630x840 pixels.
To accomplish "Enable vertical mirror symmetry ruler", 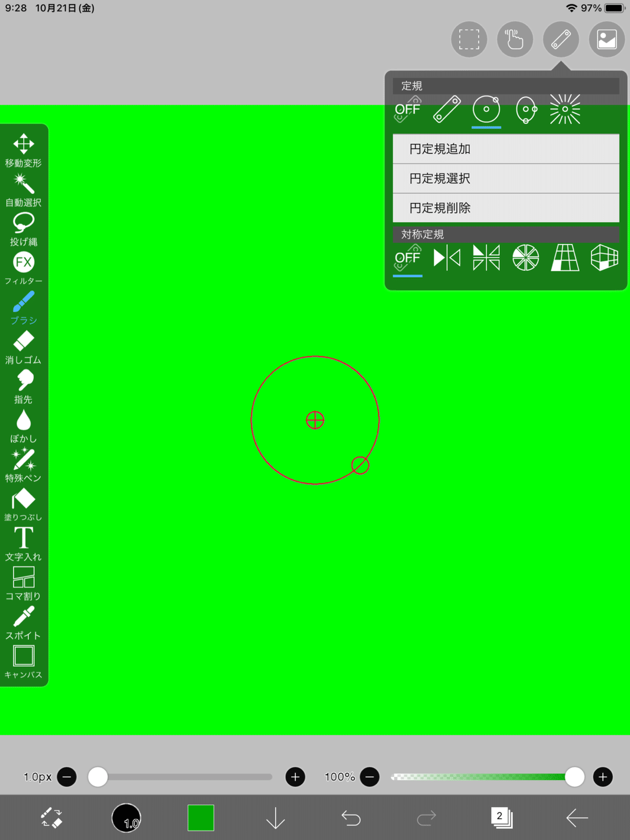I will click(x=447, y=258).
